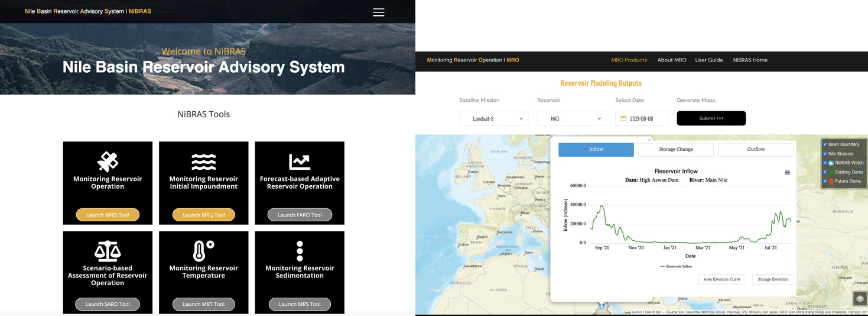
Task: Toggle Nile Streams layer checkbox
Action: (825, 154)
